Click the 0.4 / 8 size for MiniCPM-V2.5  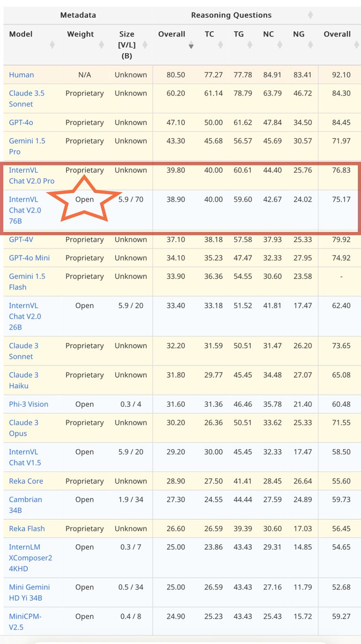coord(131,616)
